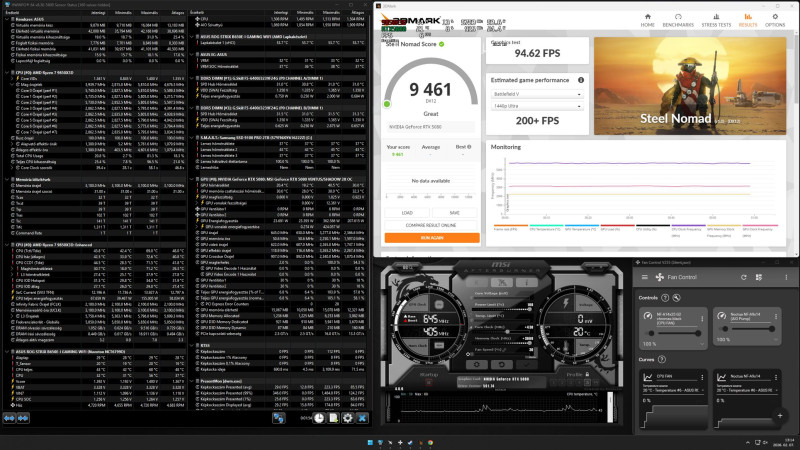Open the Windows Start menu
The height and width of the screenshot is (450, 800).
pos(370,442)
